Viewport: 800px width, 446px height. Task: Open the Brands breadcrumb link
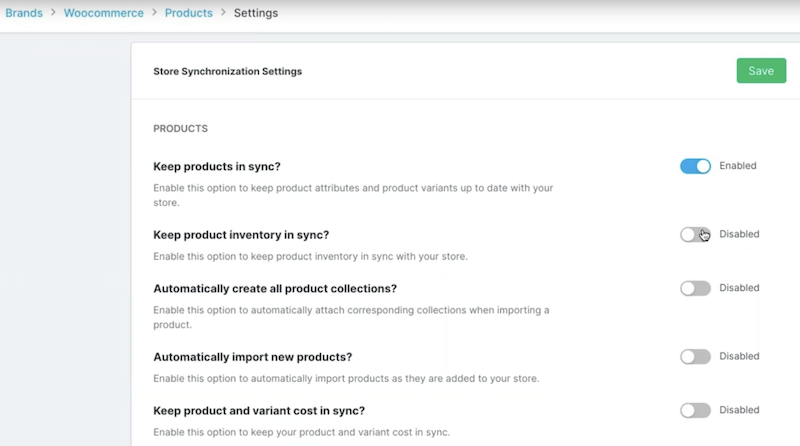[x=24, y=13]
